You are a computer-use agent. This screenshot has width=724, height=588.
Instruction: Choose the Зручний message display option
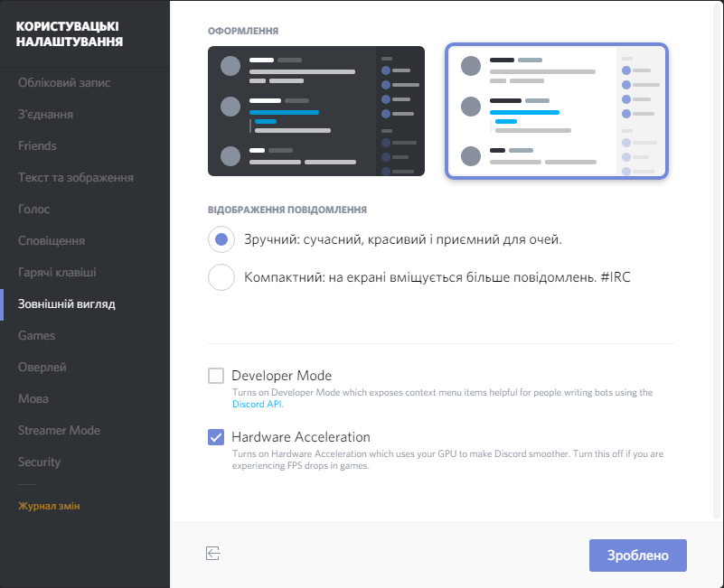pyautogui.click(x=221, y=239)
